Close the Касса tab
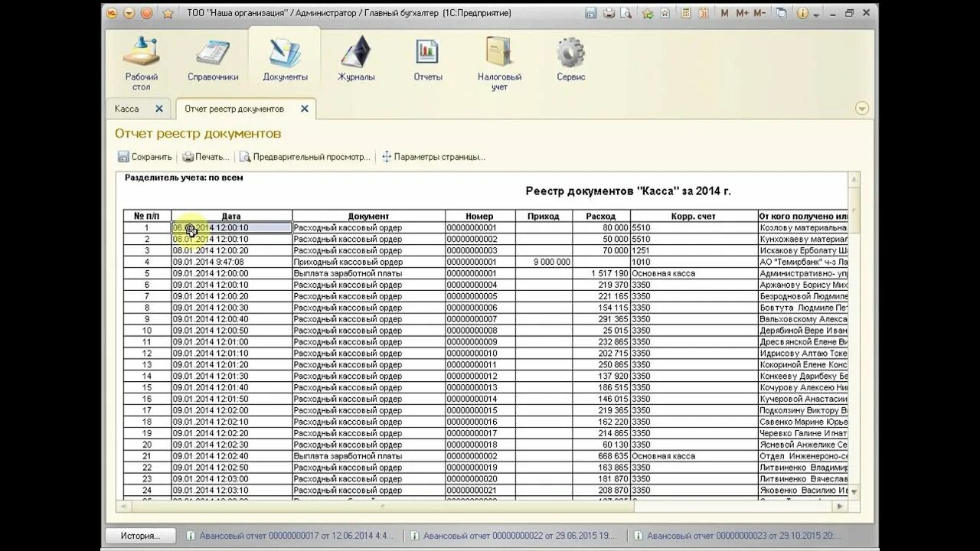Image resolution: width=980 pixels, height=551 pixels. 159,109
